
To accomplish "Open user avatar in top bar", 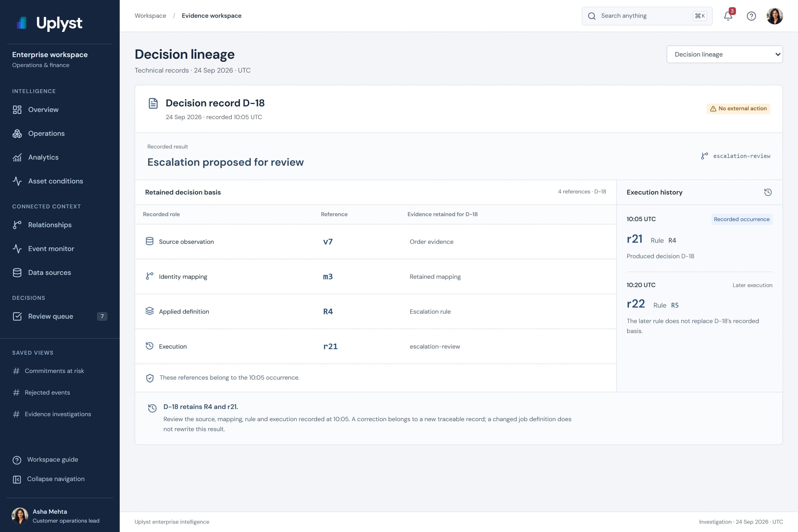I will (775, 16).
